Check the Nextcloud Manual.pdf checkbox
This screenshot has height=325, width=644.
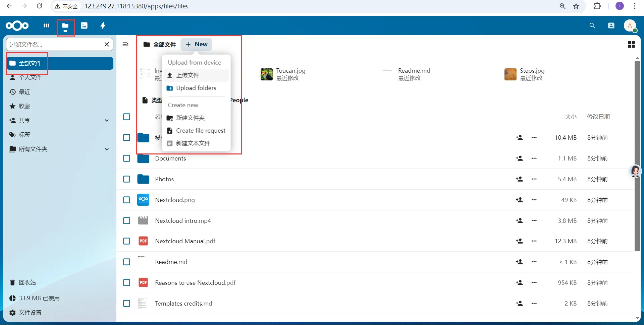click(x=127, y=241)
